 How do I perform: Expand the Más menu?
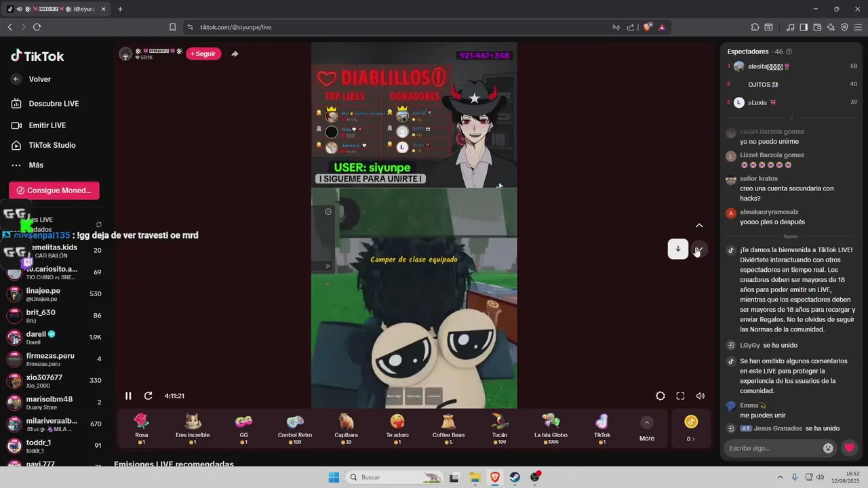tap(27, 165)
